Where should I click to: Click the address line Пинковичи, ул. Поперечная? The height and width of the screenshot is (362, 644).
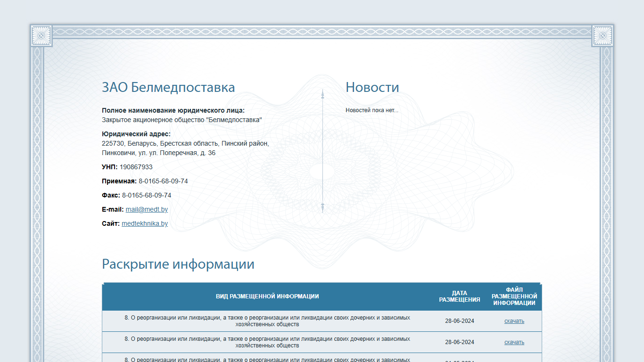[159, 153]
